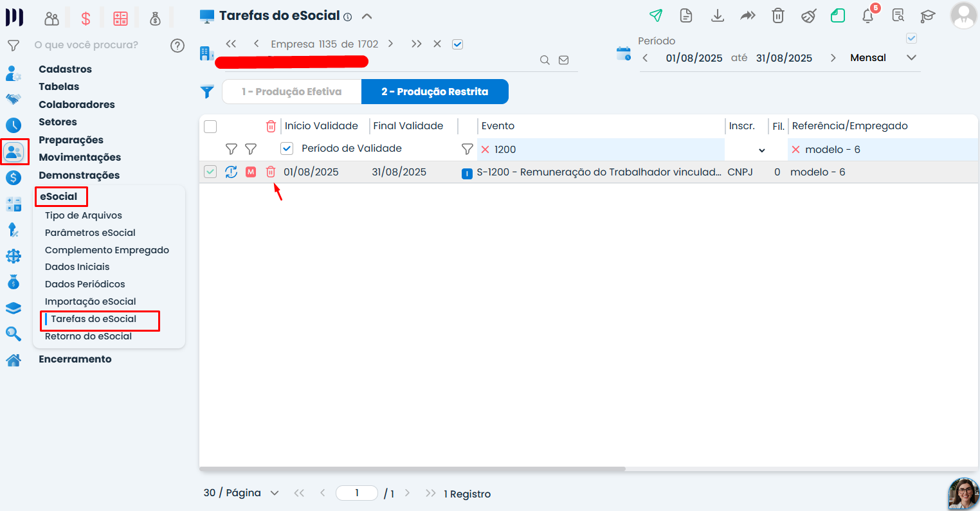
Task: Open the Encerramento section
Action: click(x=75, y=359)
